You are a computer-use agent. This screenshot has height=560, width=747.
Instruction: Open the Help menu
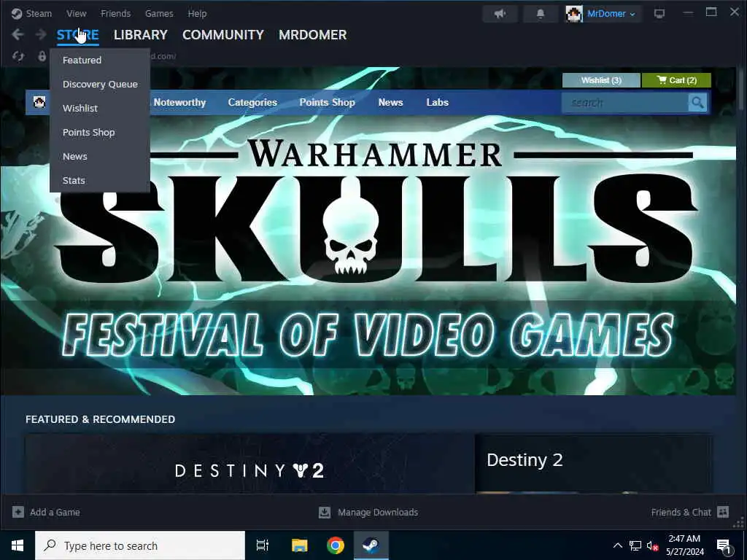click(197, 13)
